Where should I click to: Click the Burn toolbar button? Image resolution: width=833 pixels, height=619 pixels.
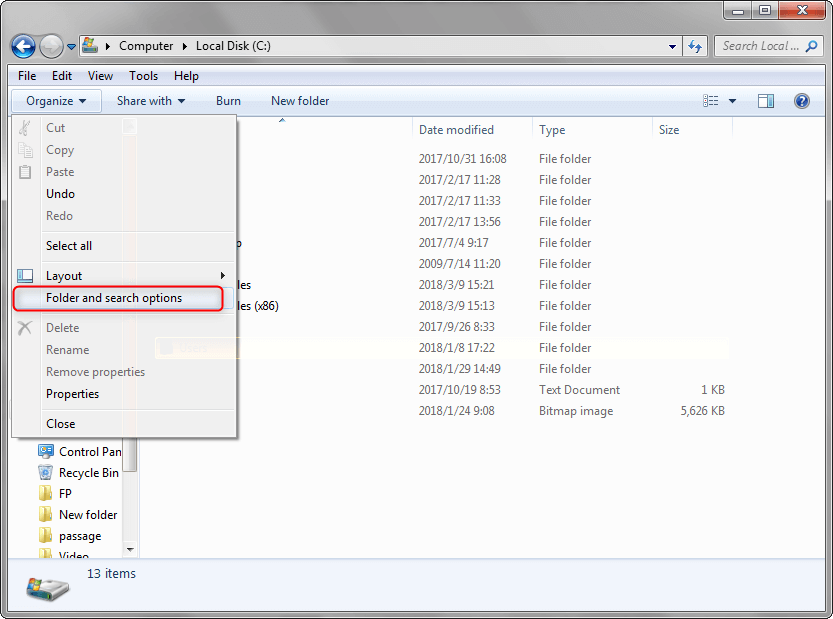click(228, 101)
